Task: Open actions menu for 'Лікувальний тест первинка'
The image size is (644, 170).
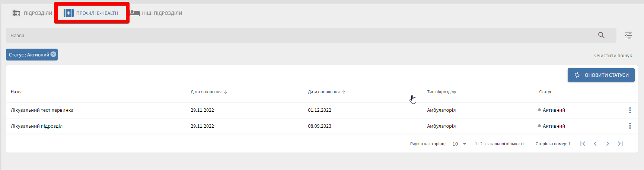Action: tap(630, 110)
